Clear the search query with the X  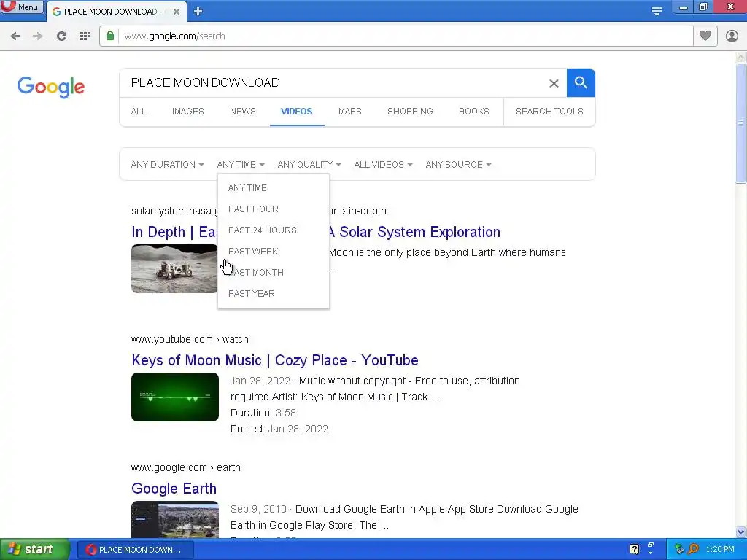tap(554, 83)
